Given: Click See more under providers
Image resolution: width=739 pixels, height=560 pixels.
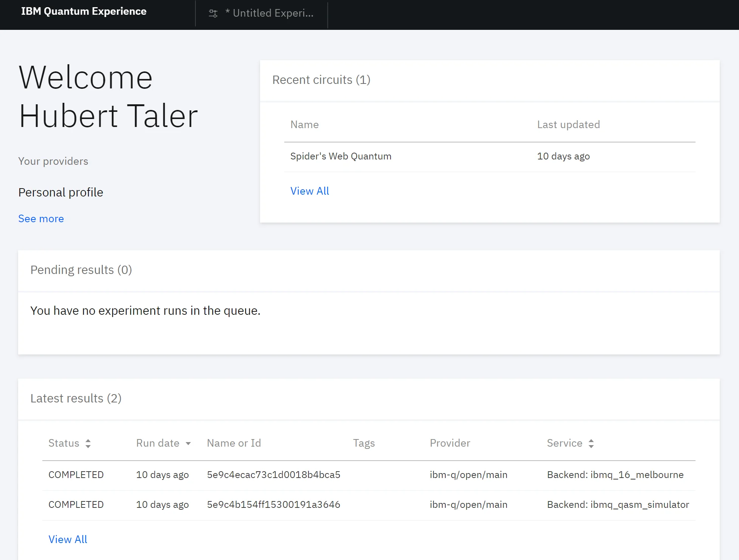Looking at the screenshot, I should (41, 219).
